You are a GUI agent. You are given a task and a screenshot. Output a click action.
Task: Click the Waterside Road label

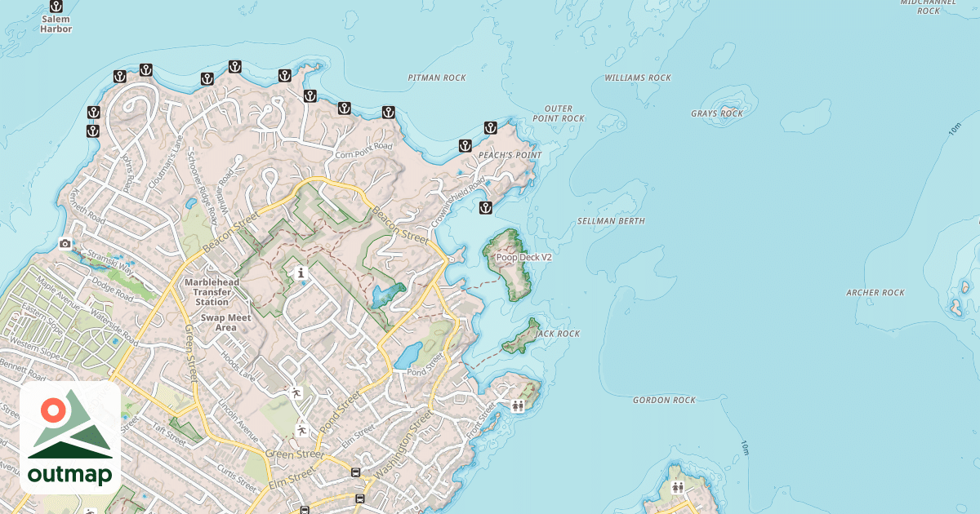click(x=114, y=327)
